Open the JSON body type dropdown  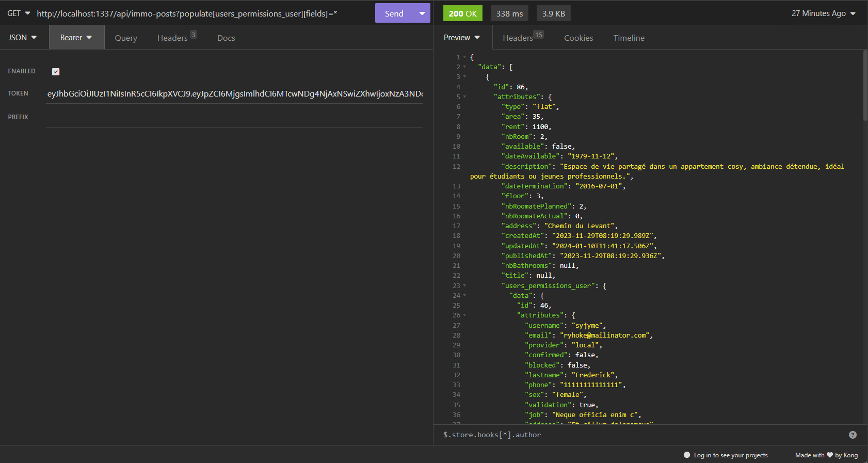click(x=23, y=38)
